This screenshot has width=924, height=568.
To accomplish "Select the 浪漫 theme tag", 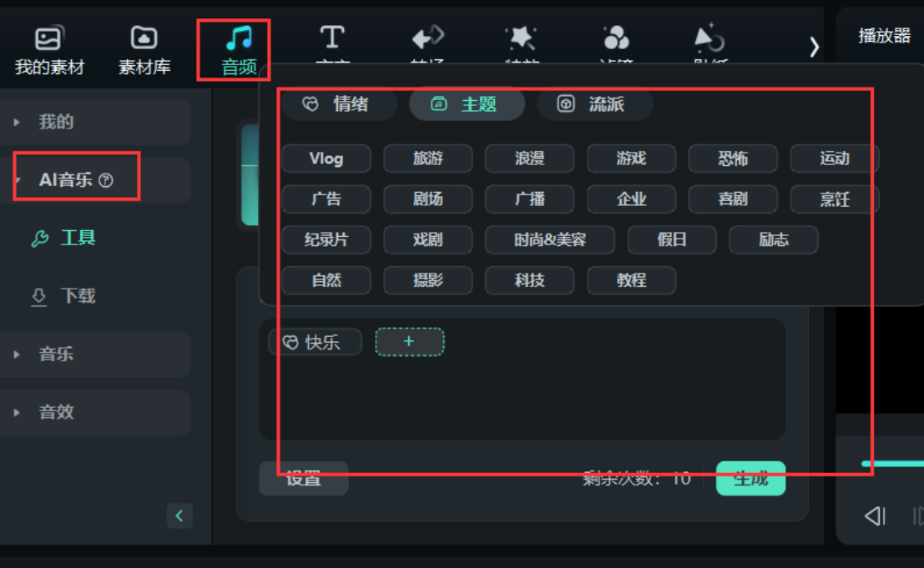I will point(529,158).
